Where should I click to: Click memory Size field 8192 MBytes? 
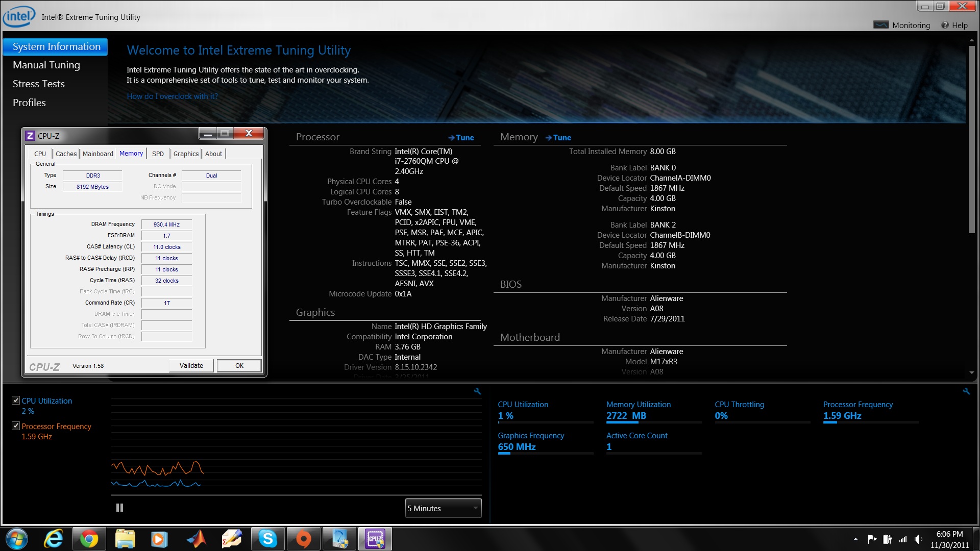pyautogui.click(x=92, y=187)
